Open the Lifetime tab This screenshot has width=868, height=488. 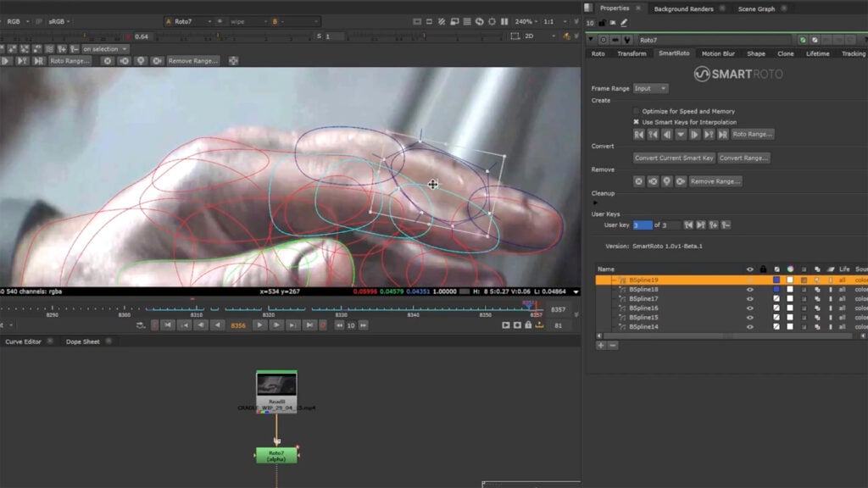point(818,53)
